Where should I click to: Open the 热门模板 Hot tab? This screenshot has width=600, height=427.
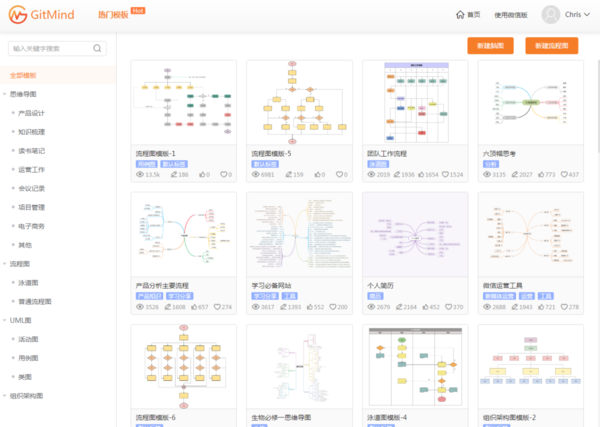click(121, 14)
